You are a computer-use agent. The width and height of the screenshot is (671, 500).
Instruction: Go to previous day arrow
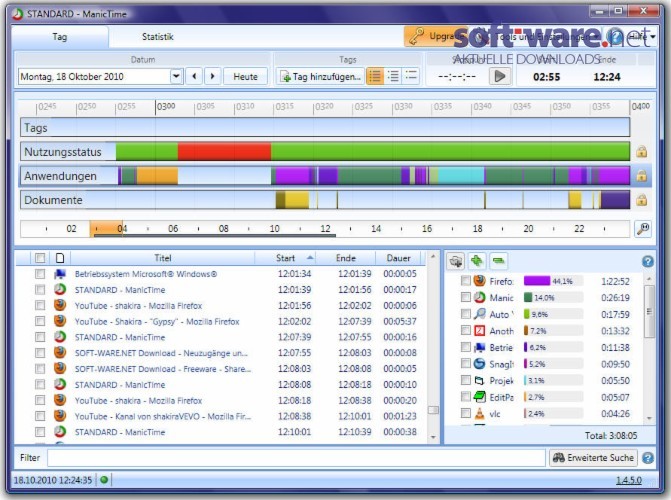tap(194, 77)
